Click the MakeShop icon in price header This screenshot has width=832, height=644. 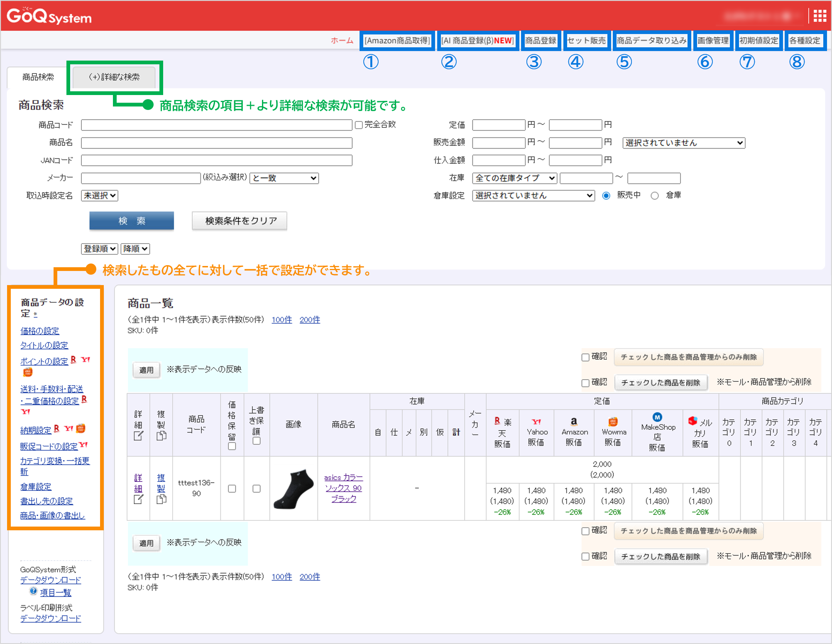(x=657, y=417)
